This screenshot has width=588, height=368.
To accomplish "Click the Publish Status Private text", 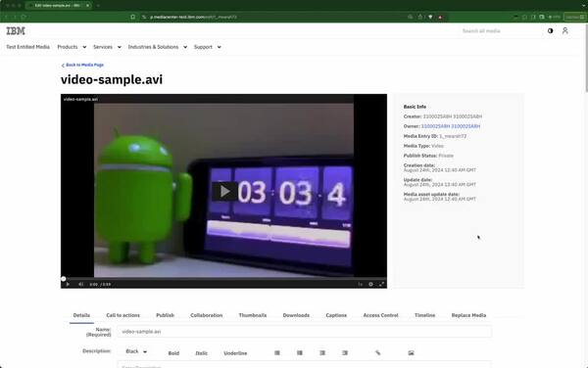I will tap(428, 156).
